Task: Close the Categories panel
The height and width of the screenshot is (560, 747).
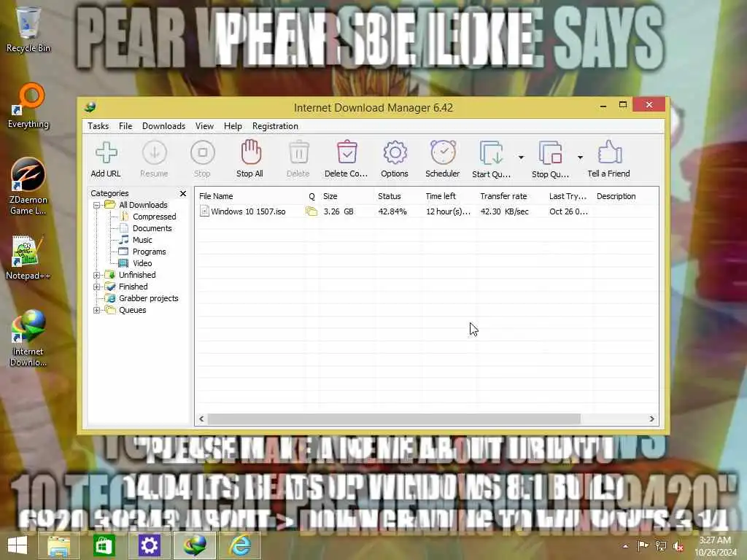Action: pyautogui.click(x=183, y=193)
